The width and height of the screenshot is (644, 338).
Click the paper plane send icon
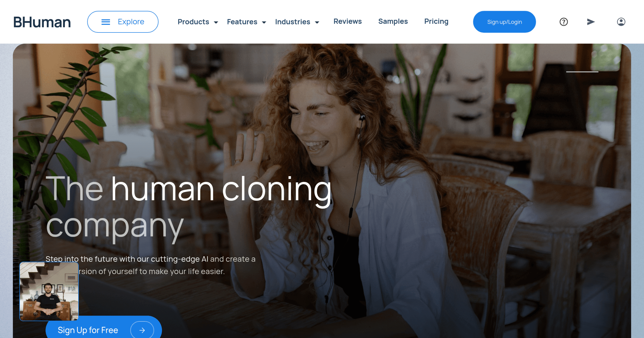(x=591, y=22)
